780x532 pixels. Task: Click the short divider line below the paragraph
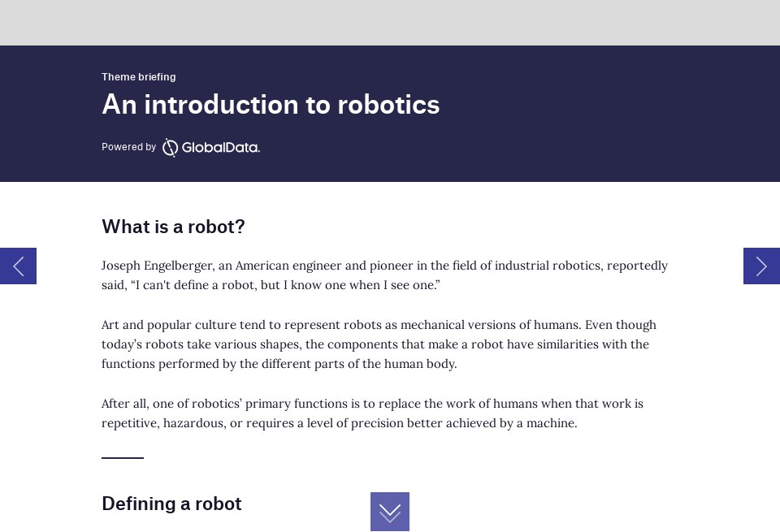(x=122, y=456)
